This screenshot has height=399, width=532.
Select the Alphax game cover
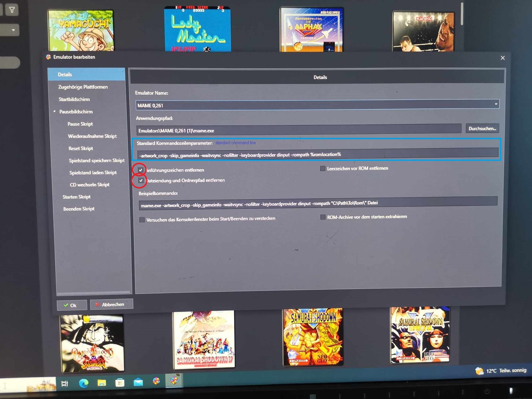311,29
